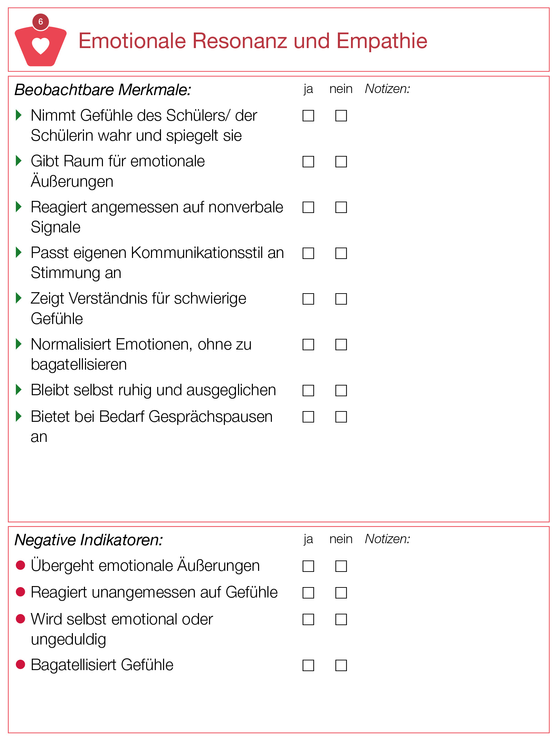560x742 pixels.
Task: Select 'nein' for Bietet bei Bedarf Gesprächspausen an
Action: (x=341, y=417)
